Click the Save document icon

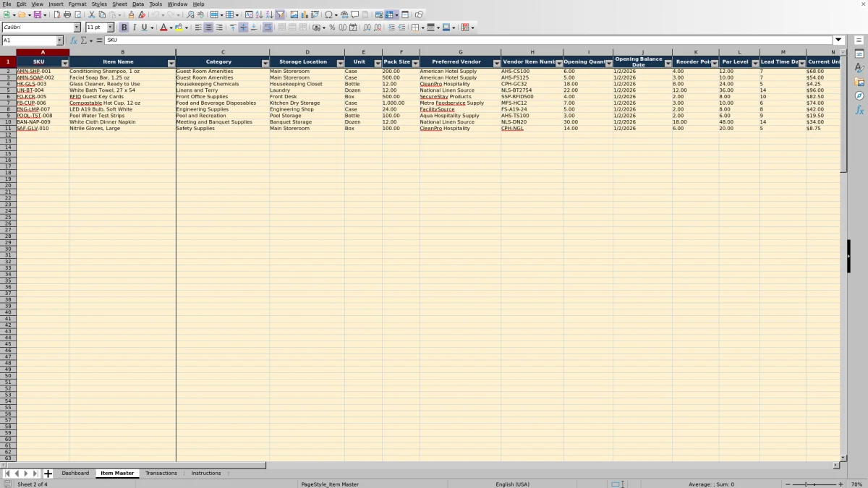click(x=37, y=14)
